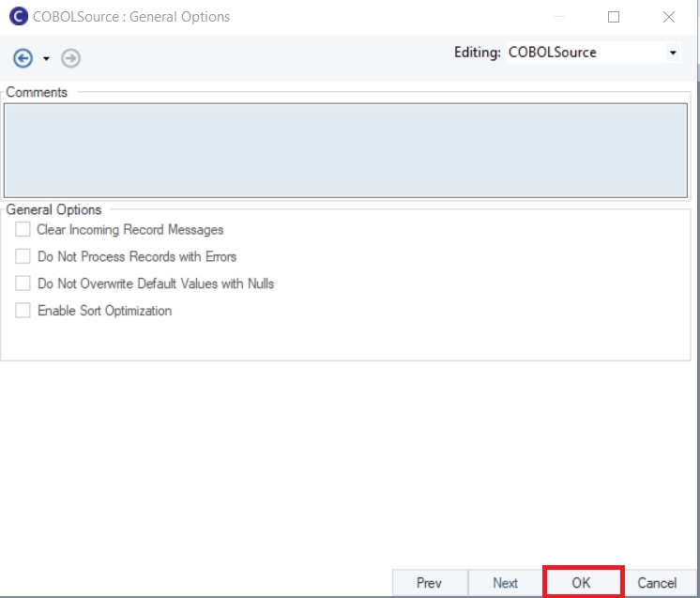Click the COBOLSource app icon in title bar
The height and width of the screenshot is (598, 700).
click(19, 17)
